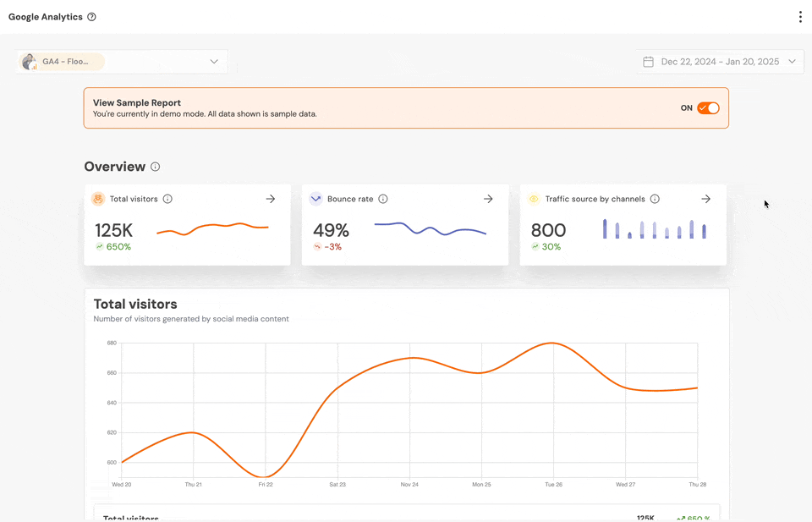
Task: Click the Bounce rate info icon
Action: (x=382, y=199)
